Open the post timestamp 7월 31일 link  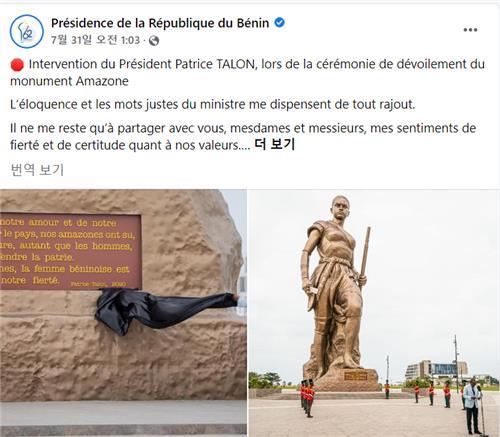(x=95, y=40)
